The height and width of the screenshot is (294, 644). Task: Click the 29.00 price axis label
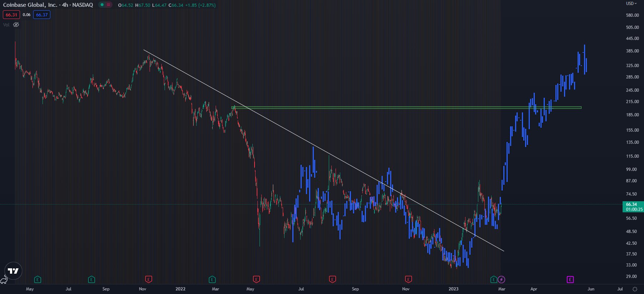point(631,277)
